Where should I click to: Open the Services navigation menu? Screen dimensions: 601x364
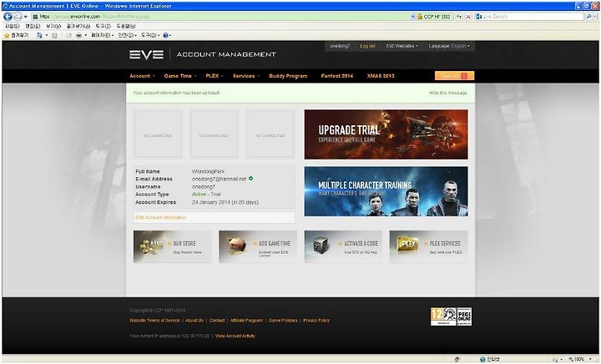coord(246,76)
